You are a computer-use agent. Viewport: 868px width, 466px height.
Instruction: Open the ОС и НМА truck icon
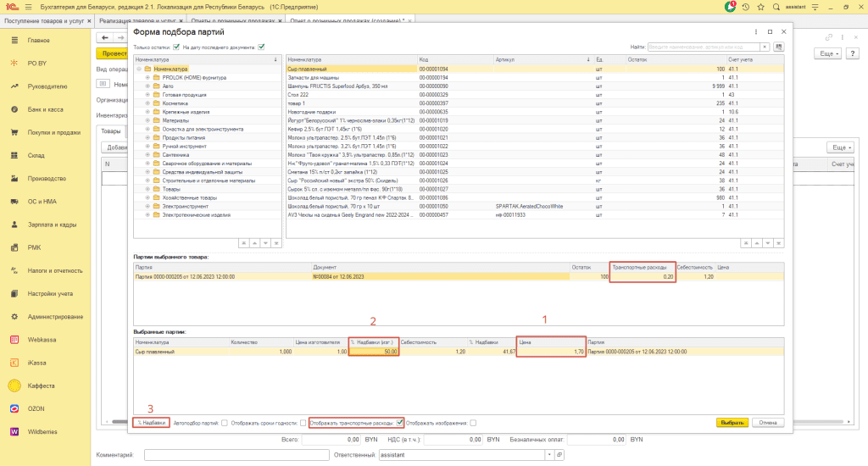tap(14, 202)
